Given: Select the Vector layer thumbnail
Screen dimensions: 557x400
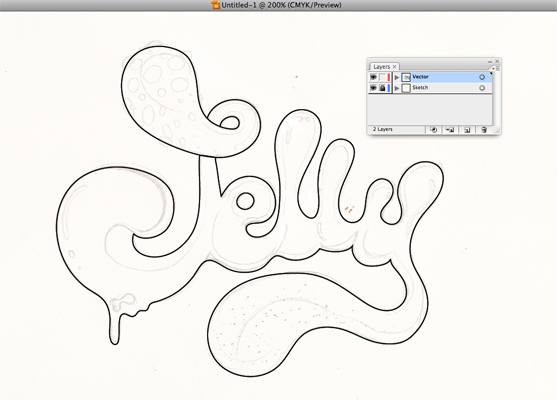Looking at the screenshot, I should click(x=406, y=77).
